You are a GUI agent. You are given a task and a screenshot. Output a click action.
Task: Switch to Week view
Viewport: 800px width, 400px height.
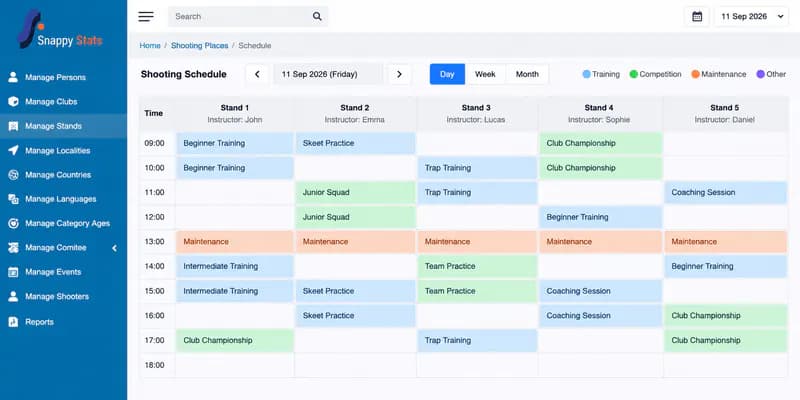(485, 74)
